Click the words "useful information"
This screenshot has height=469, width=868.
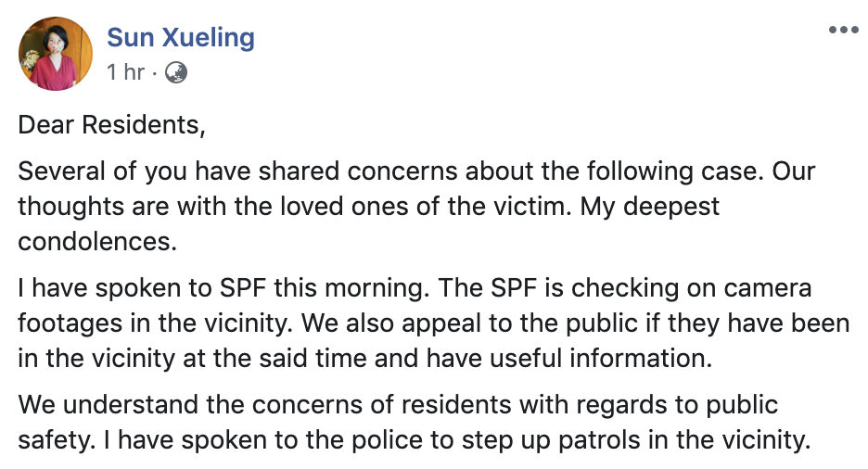610,359
